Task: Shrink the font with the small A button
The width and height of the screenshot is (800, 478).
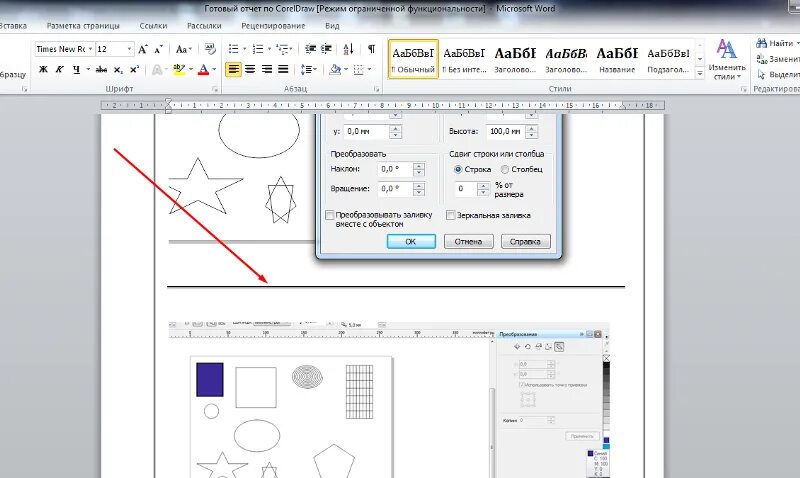Action: [x=159, y=49]
